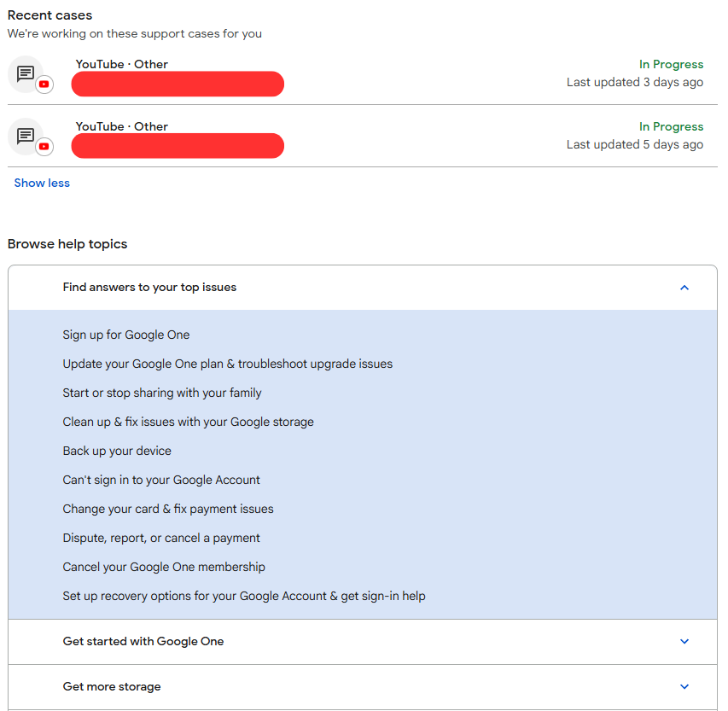Open 'Set up recovery options for your Google Account'
The height and width of the screenshot is (711, 728).
pos(244,596)
